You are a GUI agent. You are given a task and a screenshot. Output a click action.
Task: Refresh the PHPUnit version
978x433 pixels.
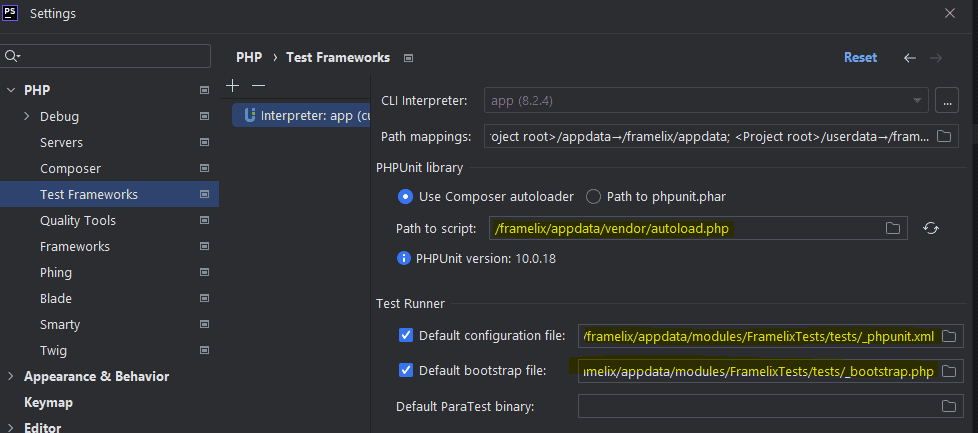[x=931, y=228]
